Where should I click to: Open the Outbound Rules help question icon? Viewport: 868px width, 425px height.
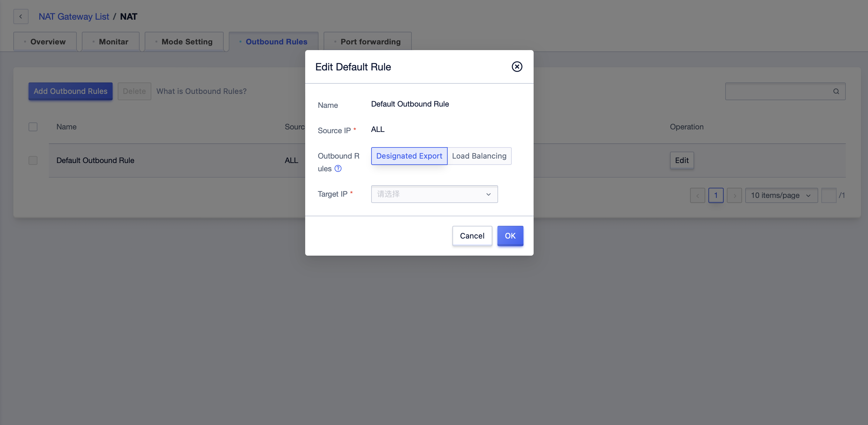338,168
